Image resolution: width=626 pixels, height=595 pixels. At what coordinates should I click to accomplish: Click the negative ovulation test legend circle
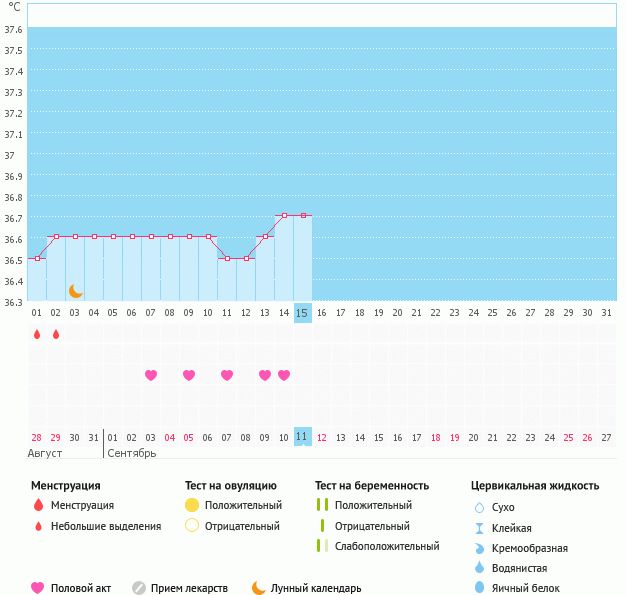pyautogui.click(x=192, y=526)
